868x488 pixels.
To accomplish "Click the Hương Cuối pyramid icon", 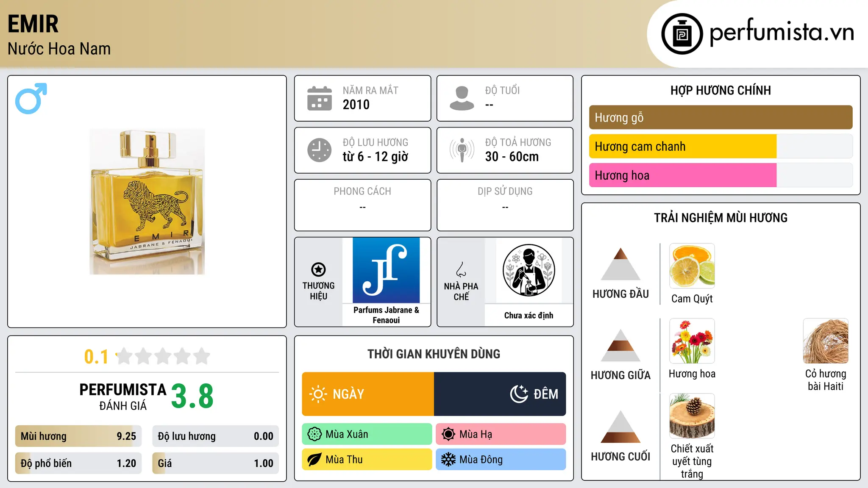I will [620, 427].
